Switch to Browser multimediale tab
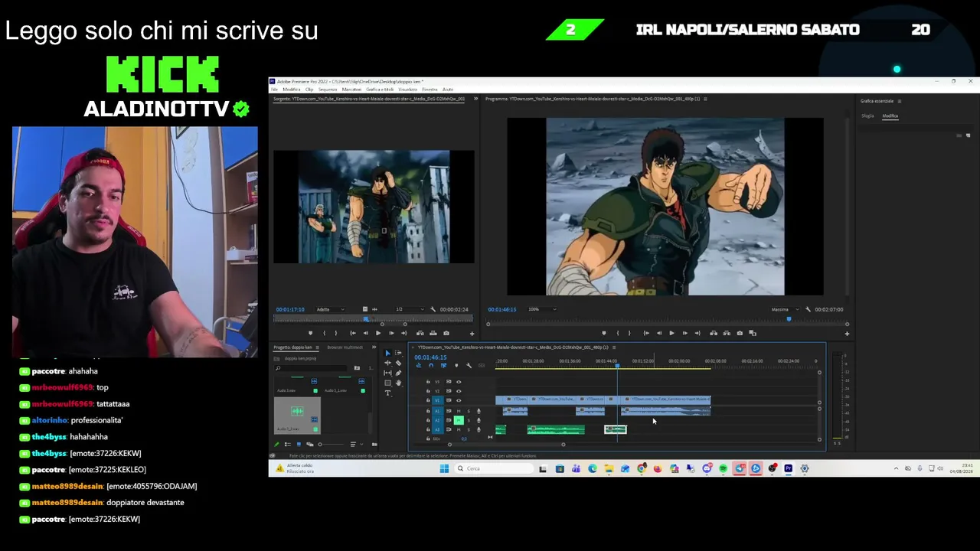The height and width of the screenshot is (551, 980). (x=345, y=347)
